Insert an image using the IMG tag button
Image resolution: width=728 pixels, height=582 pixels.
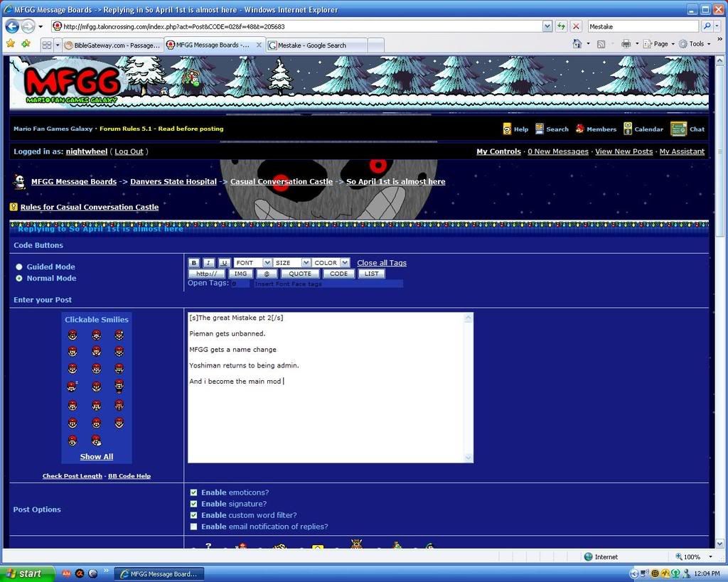click(x=240, y=273)
